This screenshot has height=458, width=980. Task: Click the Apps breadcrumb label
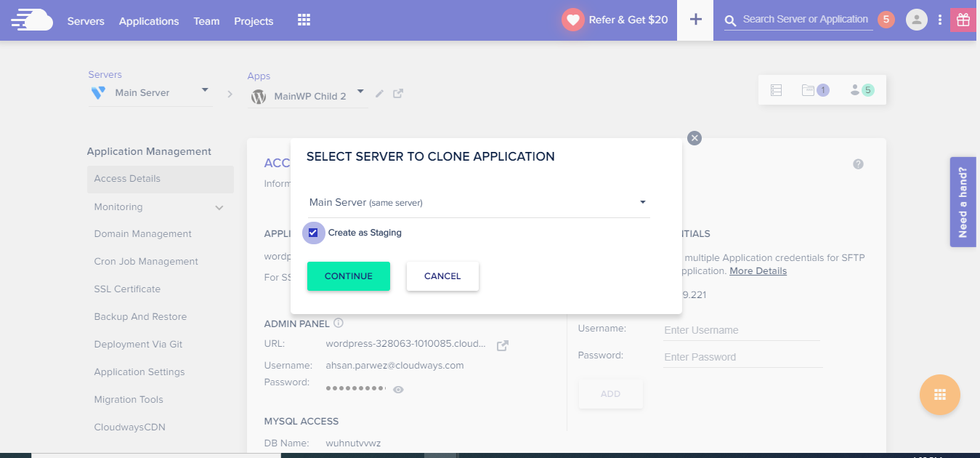[x=259, y=76]
